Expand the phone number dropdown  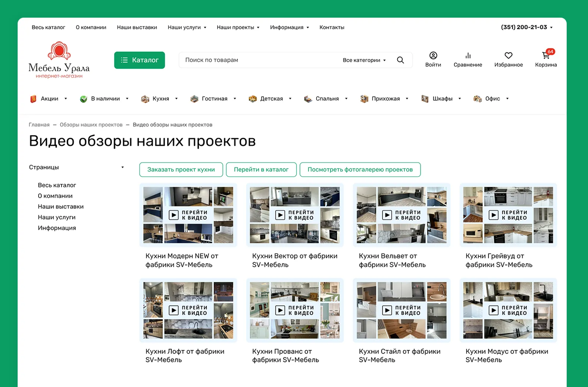(551, 28)
